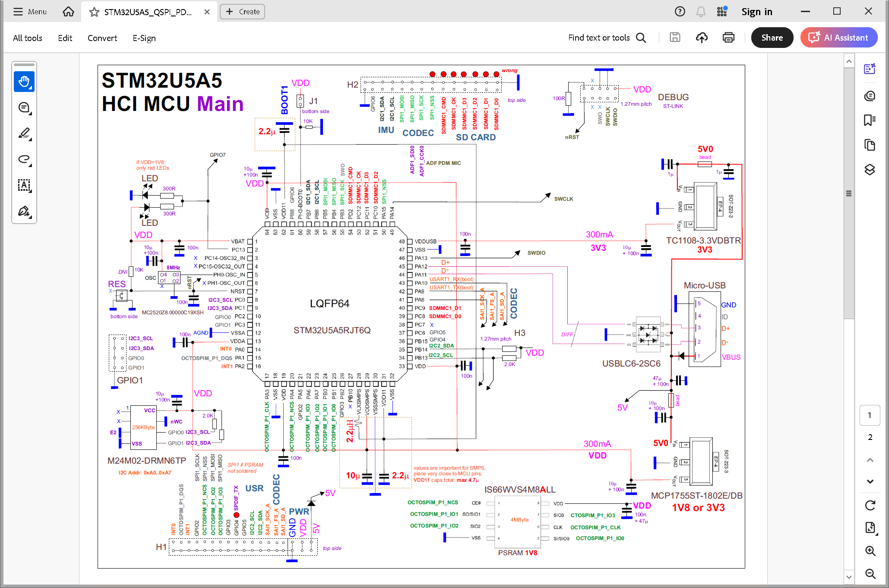Select the Add text box tool
The width and height of the screenshot is (889, 588).
click(24, 186)
